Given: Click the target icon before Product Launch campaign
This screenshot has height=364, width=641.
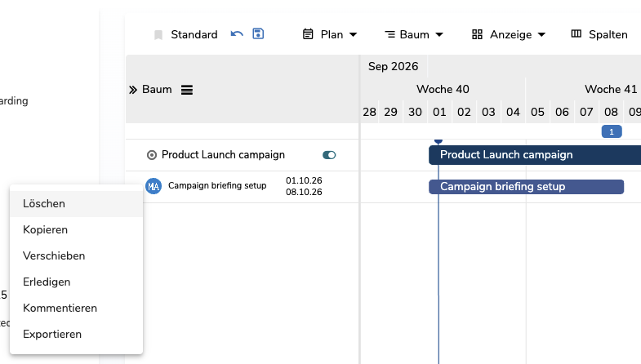Looking at the screenshot, I should point(152,155).
